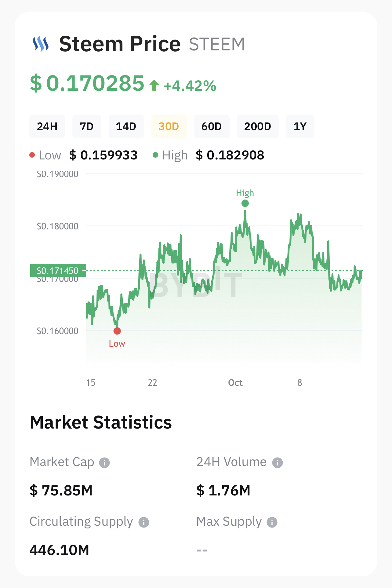Screen dimensions: 392x588
Task: Click the Steem logo icon
Action: click(x=41, y=44)
